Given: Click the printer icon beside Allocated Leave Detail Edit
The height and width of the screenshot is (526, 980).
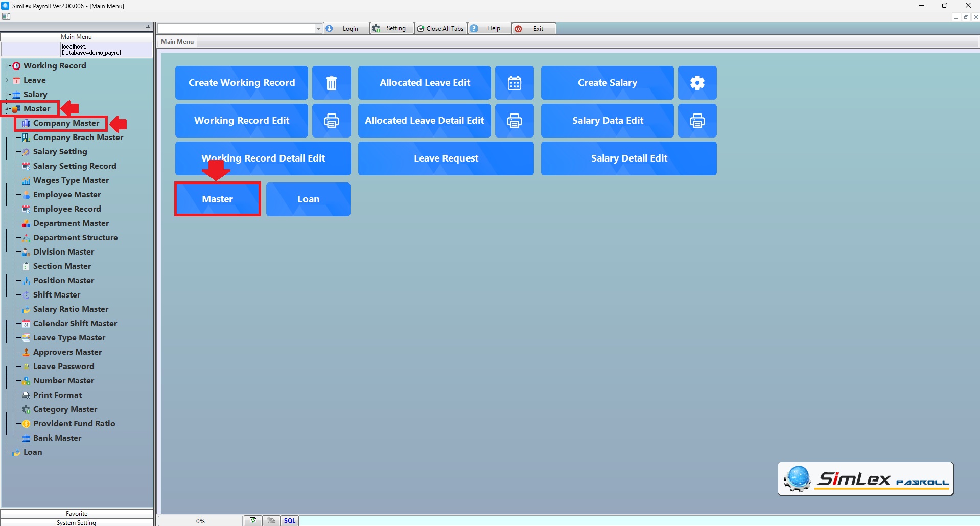Looking at the screenshot, I should pos(514,121).
